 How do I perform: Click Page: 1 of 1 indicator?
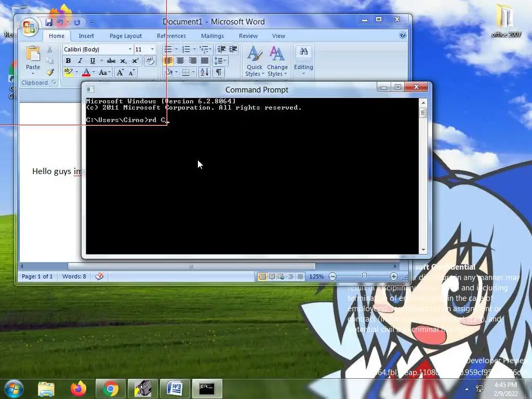coord(37,276)
